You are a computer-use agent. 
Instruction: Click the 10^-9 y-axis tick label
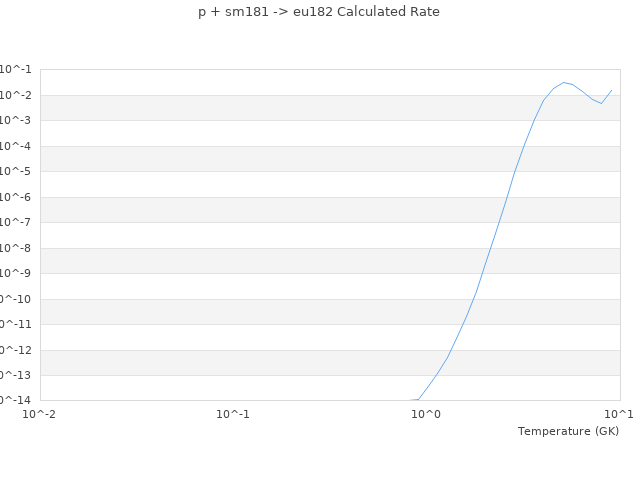[14, 273]
